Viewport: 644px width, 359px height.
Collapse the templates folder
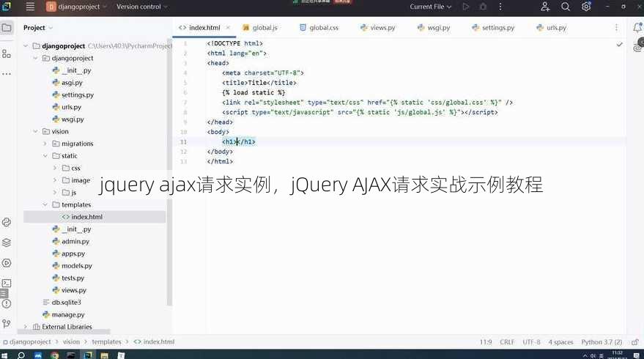45,204
